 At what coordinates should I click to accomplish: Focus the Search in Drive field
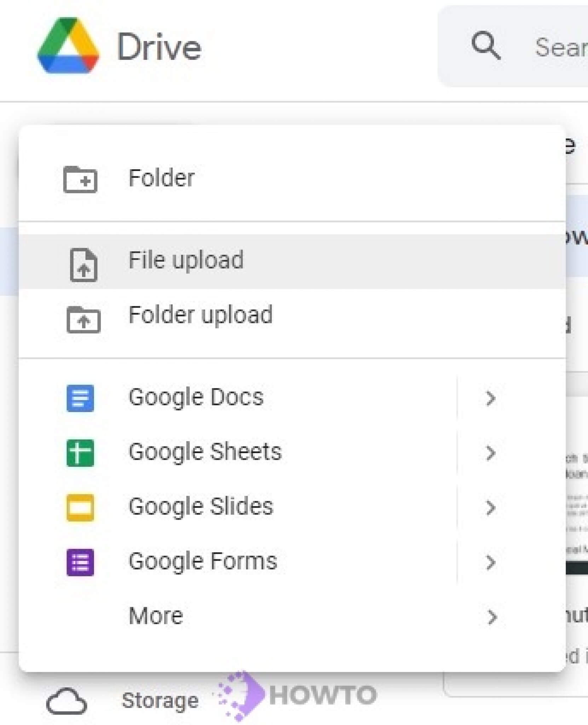tap(513, 46)
